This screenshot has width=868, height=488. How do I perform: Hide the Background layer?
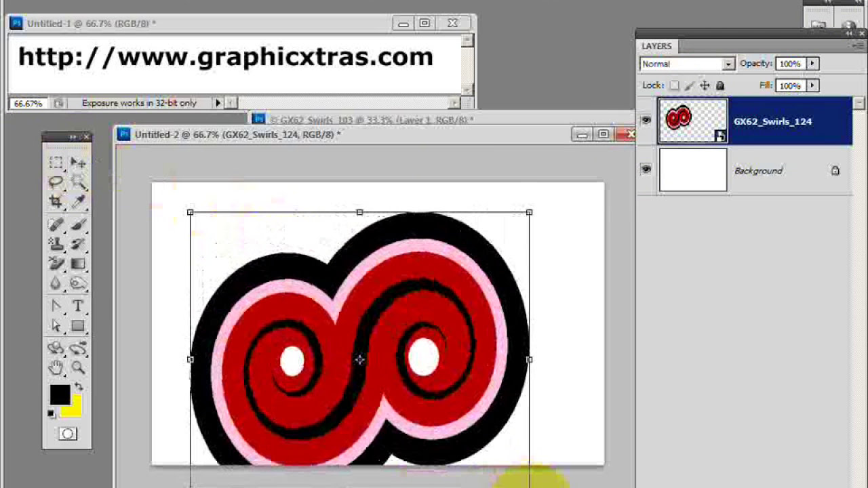646,169
